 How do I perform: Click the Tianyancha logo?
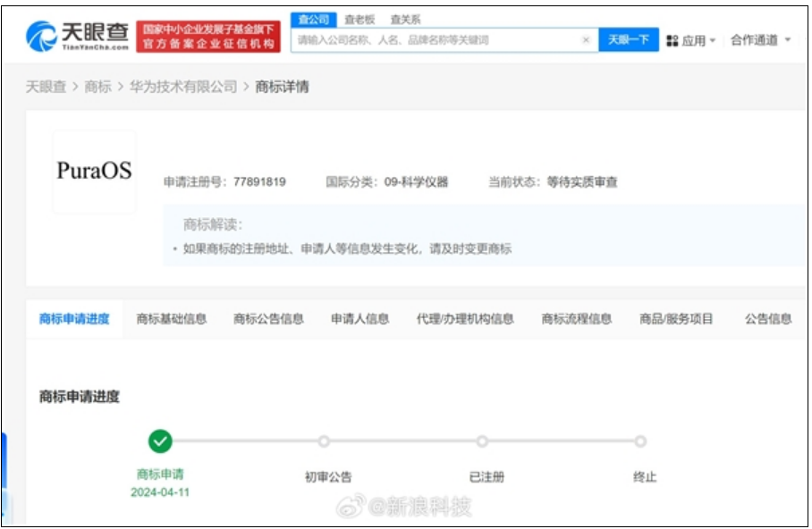pos(77,37)
